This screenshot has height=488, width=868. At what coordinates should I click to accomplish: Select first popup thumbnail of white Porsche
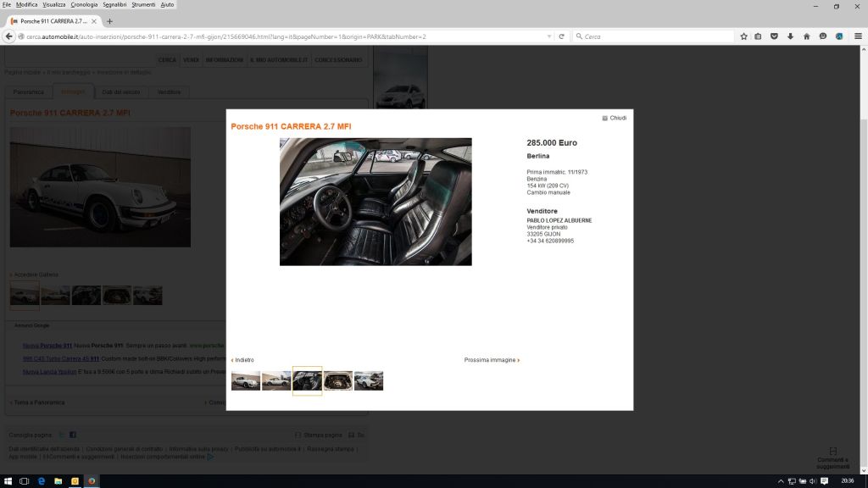coord(246,380)
